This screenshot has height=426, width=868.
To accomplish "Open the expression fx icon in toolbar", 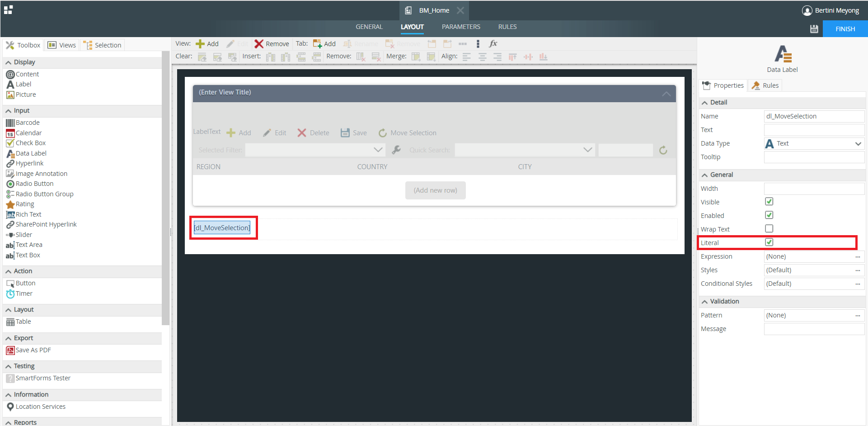I will click(x=493, y=44).
